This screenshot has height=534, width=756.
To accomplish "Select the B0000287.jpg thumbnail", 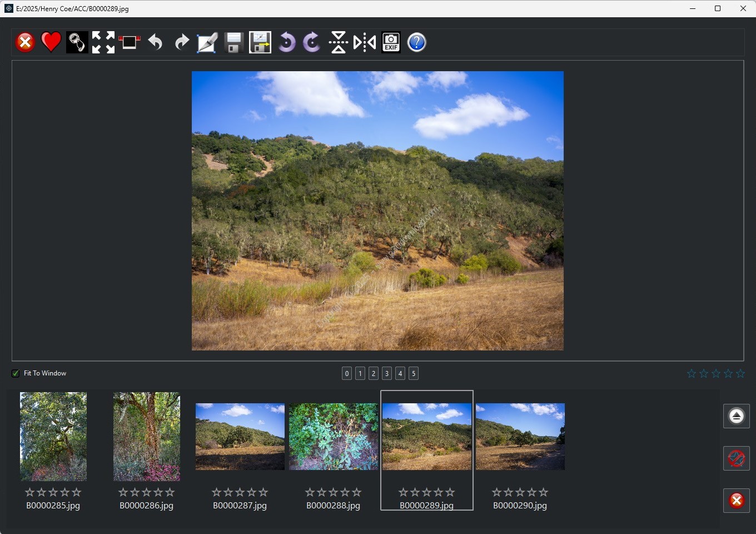I will (240, 437).
